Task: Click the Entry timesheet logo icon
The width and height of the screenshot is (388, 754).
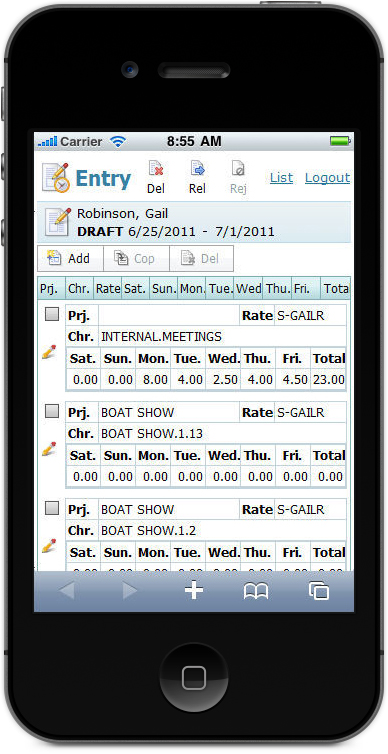Action: 55,177
